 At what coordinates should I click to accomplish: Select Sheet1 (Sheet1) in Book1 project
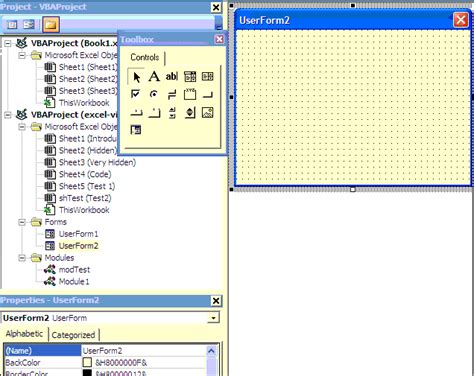pos(88,67)
